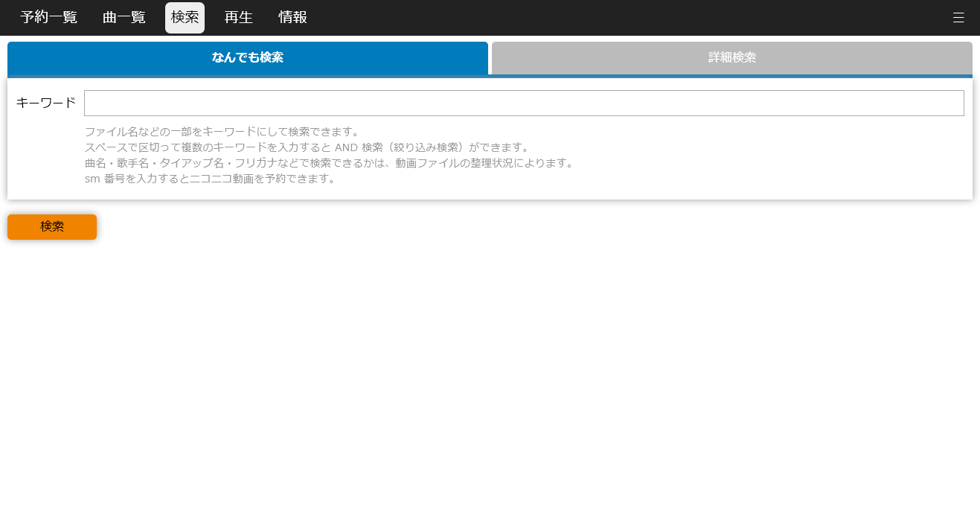Image resolution: width=980 pixels, height=510 pixels.
Task: Switch to the 詳細検索 tab
Action: pyautogui.click(x=732, y=58)
